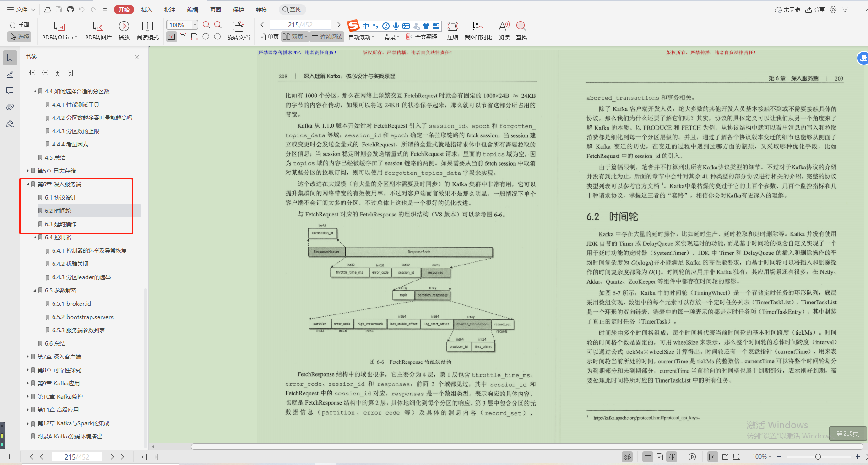Click the page number field 215/452 in toolbar
868x465 pixels.
coord(300,25)
